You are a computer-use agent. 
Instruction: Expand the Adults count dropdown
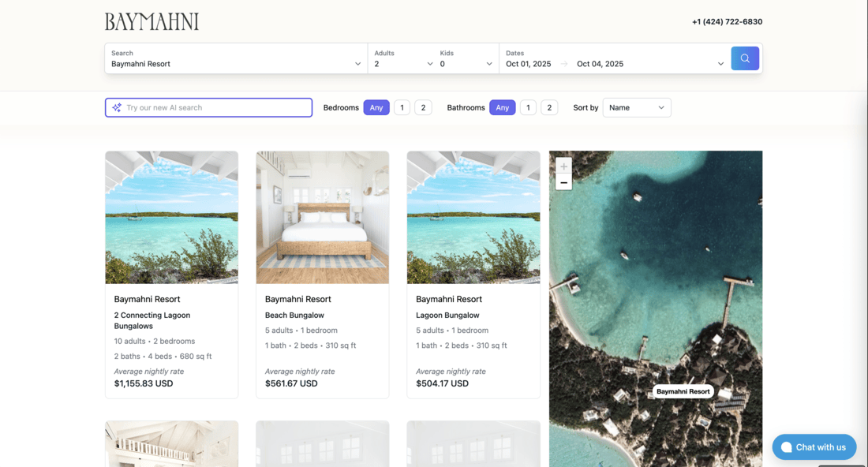click(x=403, y=64)
